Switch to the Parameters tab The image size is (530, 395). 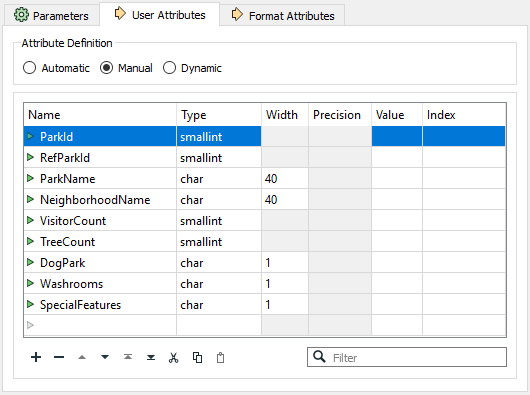[x=51, y=16]
